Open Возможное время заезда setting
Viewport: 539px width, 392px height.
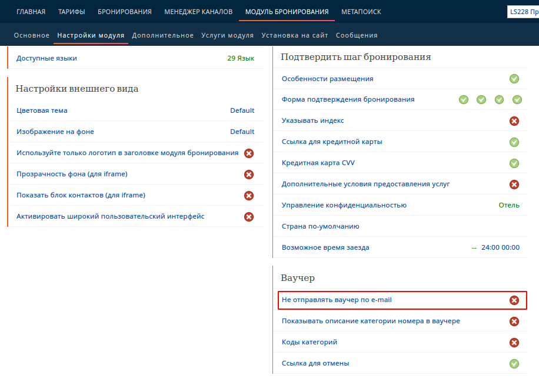pos(325,247)
